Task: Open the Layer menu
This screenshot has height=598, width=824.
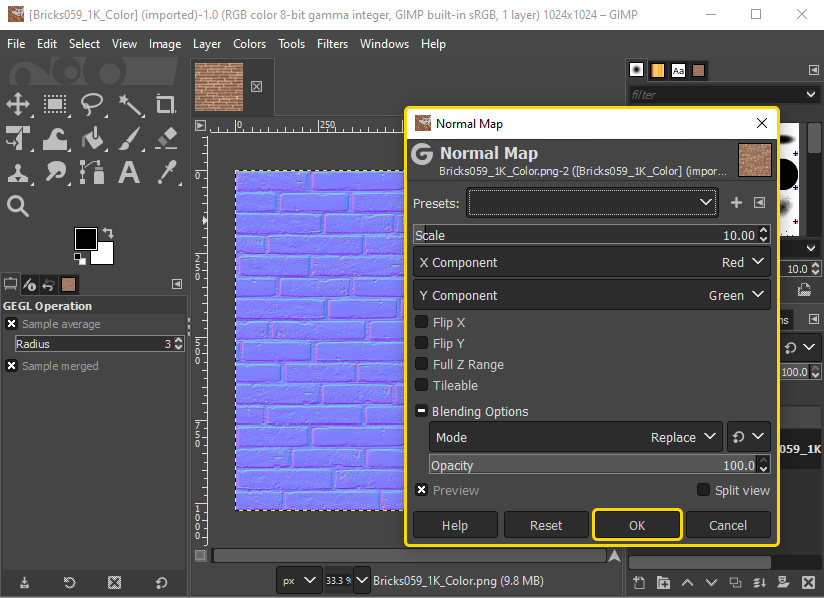Action: pos(207,44)
